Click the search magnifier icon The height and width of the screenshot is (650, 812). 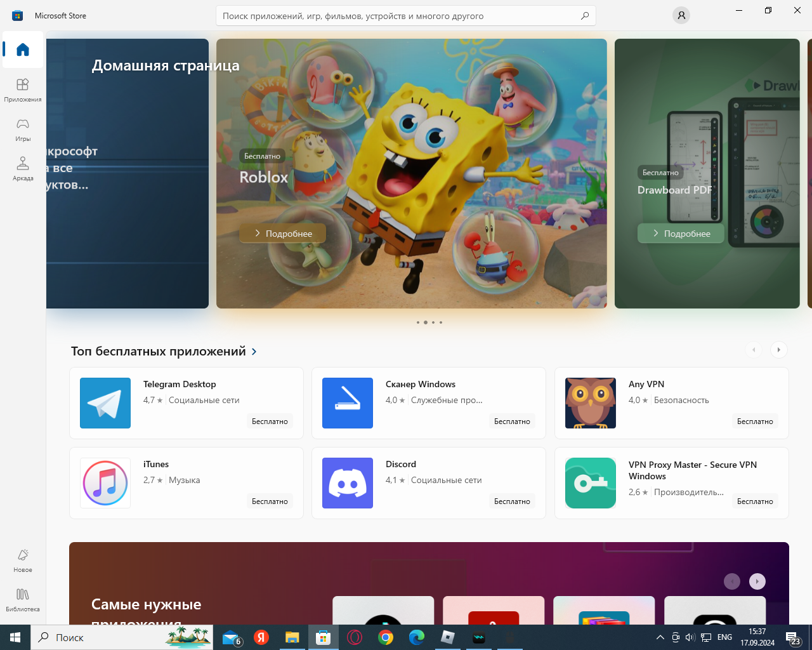585,16
